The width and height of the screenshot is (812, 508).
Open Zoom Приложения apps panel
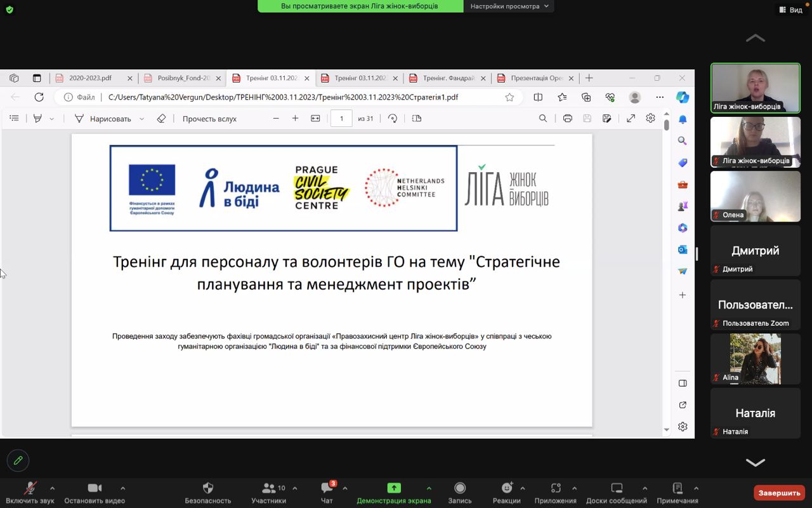[556, 492]
